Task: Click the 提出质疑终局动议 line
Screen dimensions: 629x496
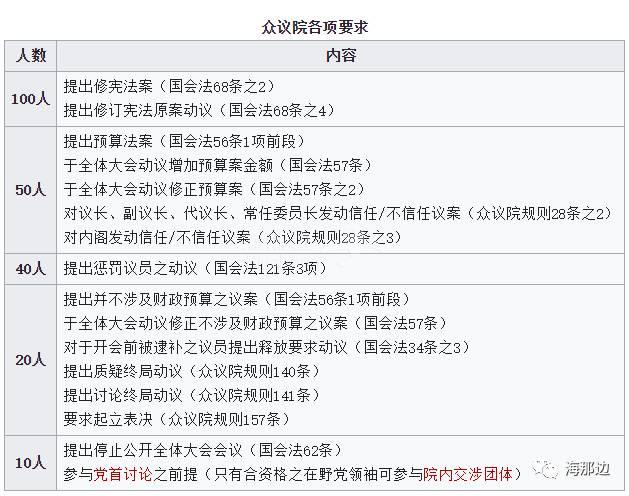Action: click(x=187, y=371)
